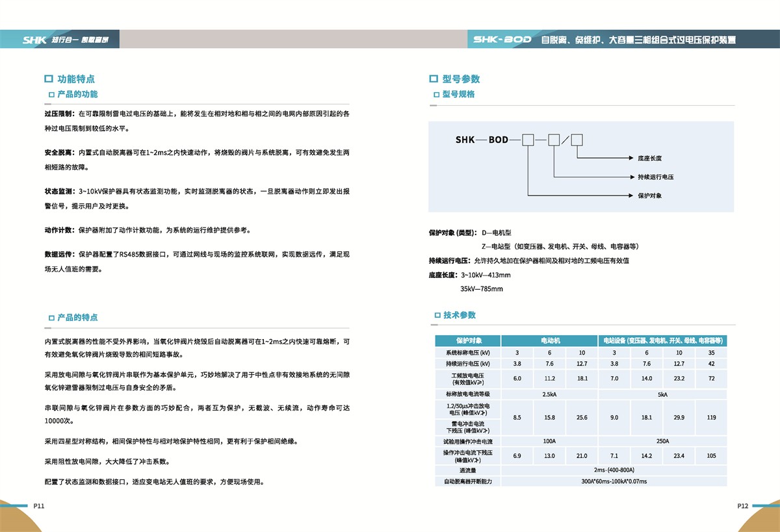Click the "11.2" cell in the table

pos(549,378)
